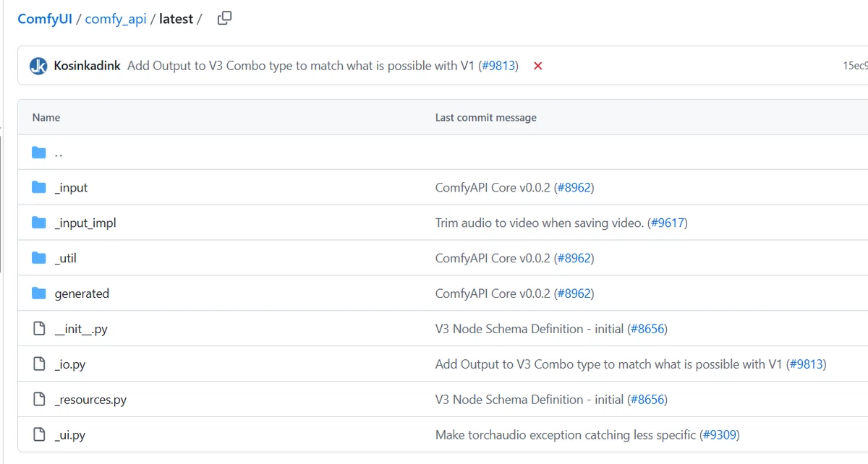
Task: Click 'ComfyAPI Core v0.0.2' message in generated row
Action: 493,293
